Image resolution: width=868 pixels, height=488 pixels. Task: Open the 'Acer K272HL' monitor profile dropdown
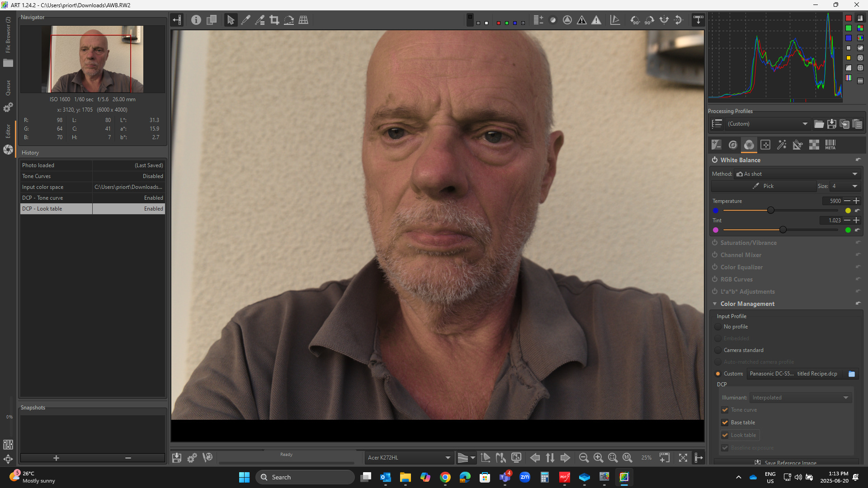409,458
